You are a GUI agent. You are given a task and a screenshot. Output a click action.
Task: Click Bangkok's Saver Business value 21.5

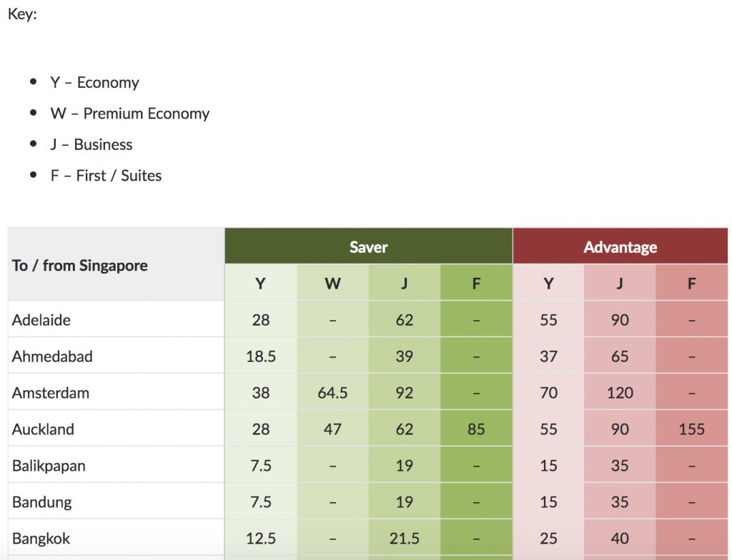click(404, 539)
